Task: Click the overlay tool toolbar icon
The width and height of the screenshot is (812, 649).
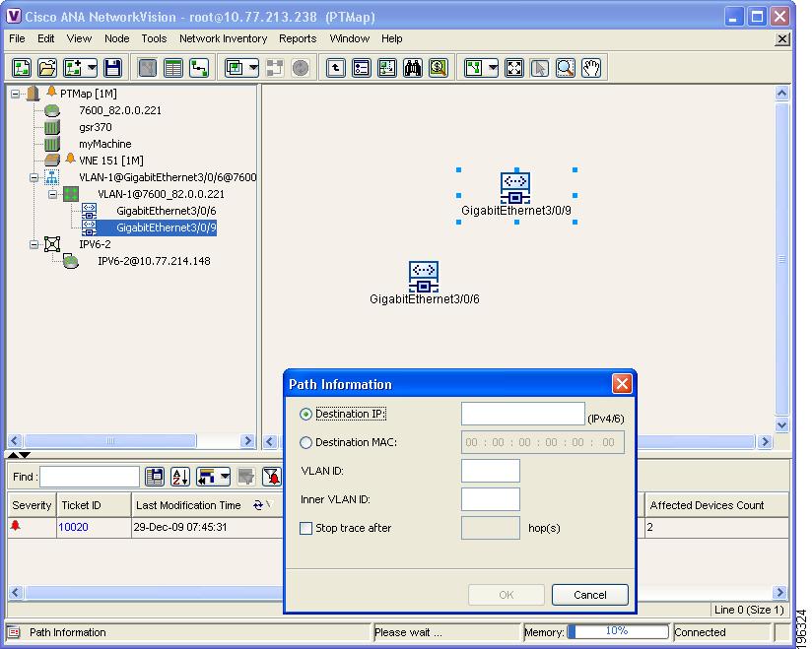Action: [x=235, y=68]
